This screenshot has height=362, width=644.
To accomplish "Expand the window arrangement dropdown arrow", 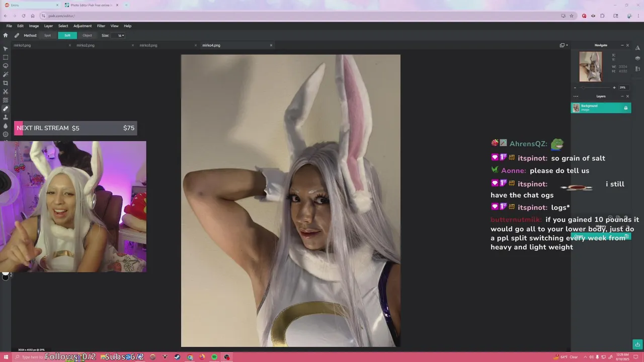I will click(567, 45).
